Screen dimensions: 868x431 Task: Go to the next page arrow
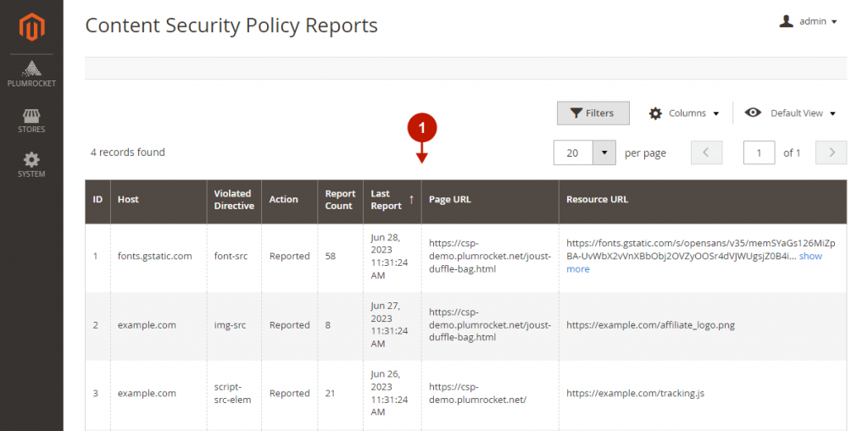click(x=831, y=152)
